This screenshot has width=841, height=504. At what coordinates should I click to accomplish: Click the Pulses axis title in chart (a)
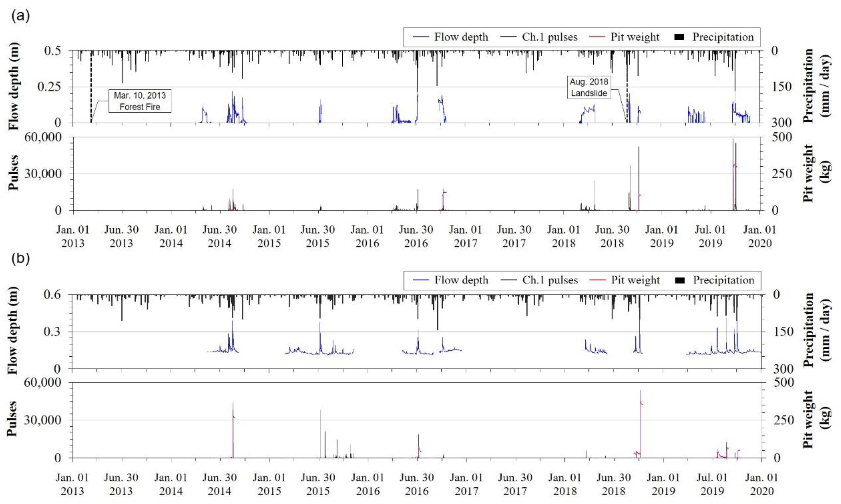[x=14, y=173]
